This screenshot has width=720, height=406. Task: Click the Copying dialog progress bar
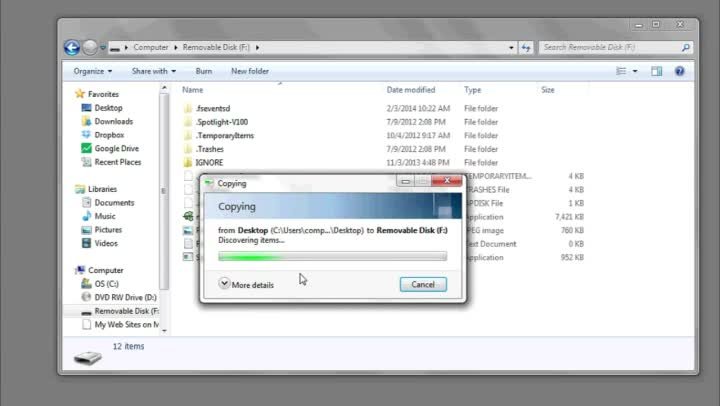(332, 256)
